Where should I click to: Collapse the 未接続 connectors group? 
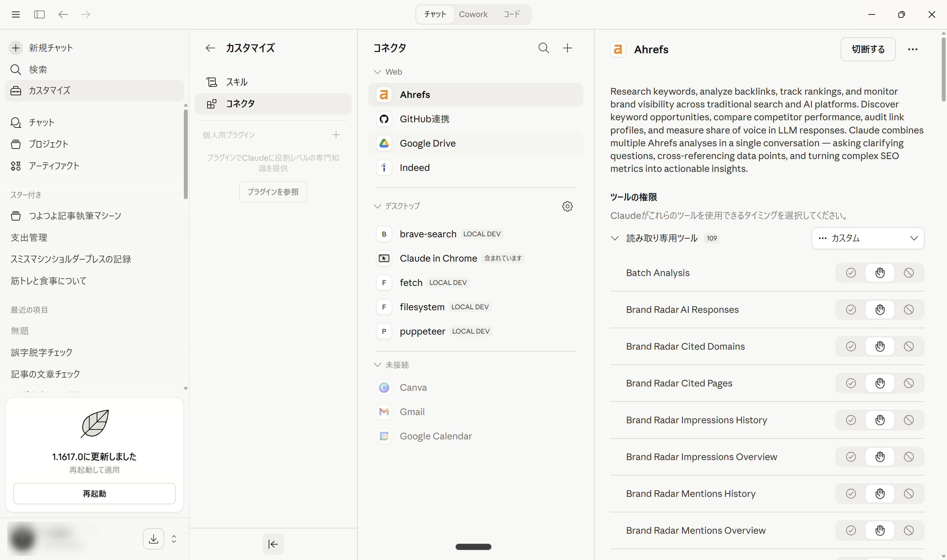point(377,364)
